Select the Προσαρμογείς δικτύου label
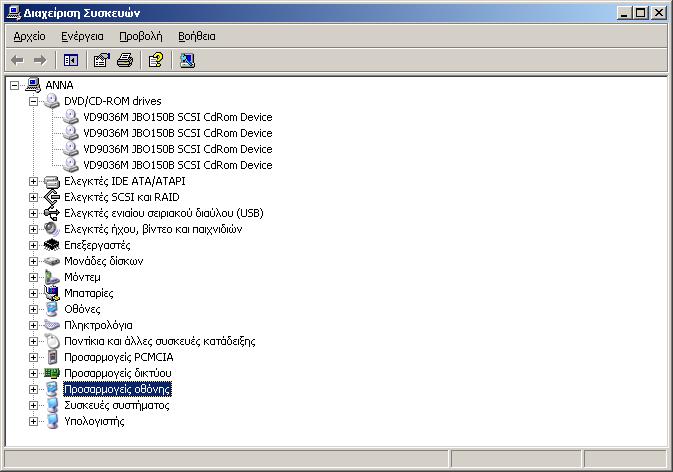673x472 pixels. tap(118, 373)
